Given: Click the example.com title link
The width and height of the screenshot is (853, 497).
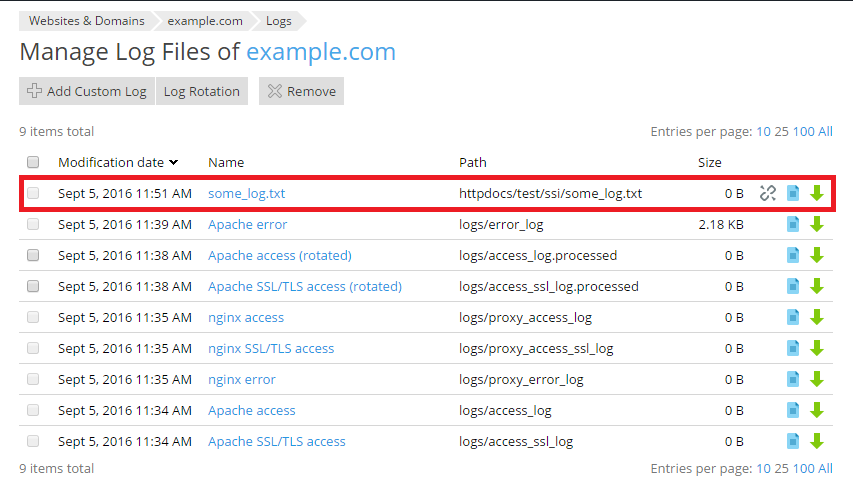Looking at the screenshot, I should pos(321,52).
